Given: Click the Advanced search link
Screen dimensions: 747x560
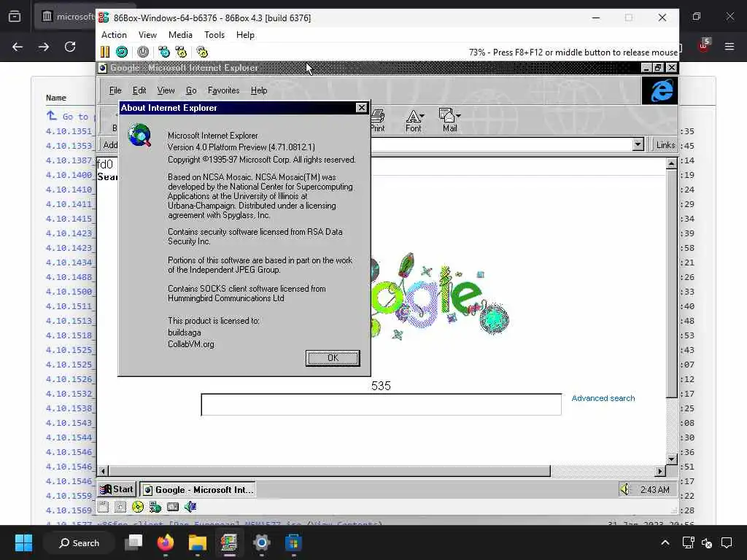Looking at the screenshot, I should tap(603, 398).
